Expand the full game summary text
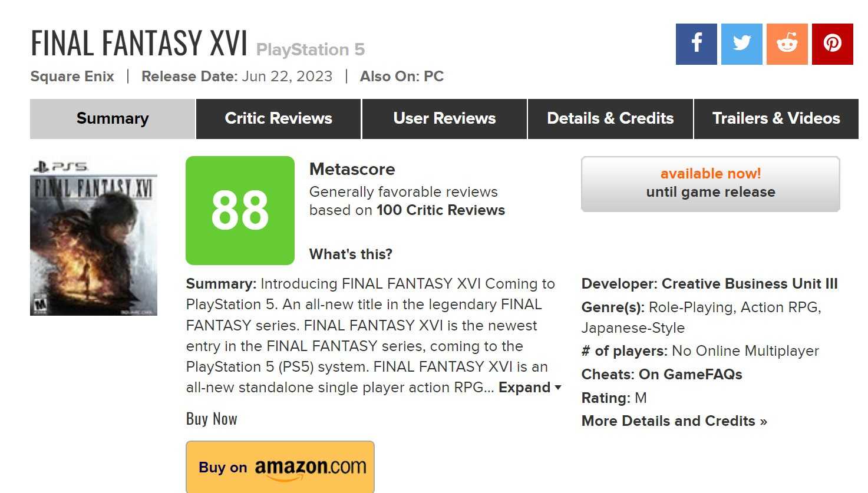The height and width of the screenshot is (493, 868). click(x=529, y=388)
